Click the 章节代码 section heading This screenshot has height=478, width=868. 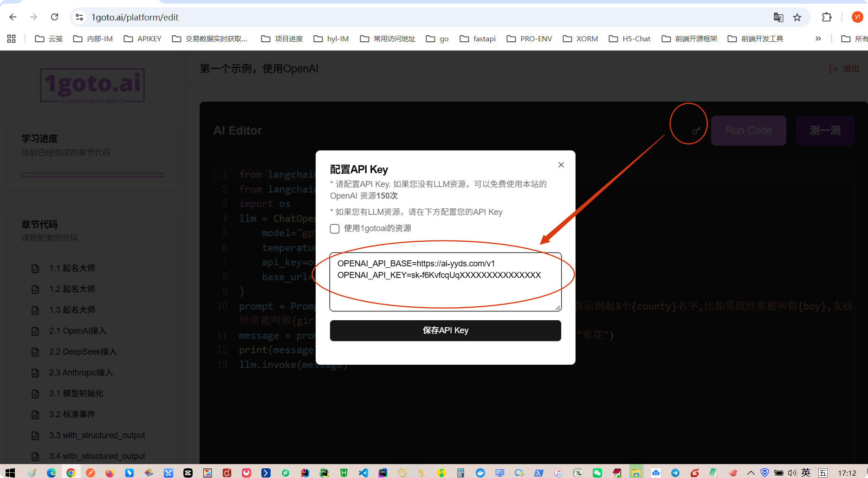point(39,225)
